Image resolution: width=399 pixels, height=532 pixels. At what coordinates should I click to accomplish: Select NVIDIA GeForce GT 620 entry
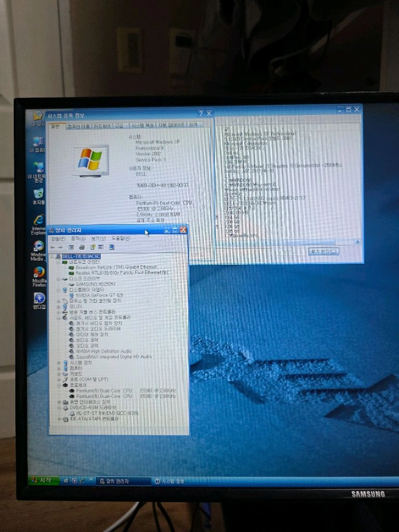tap(99, 295)
